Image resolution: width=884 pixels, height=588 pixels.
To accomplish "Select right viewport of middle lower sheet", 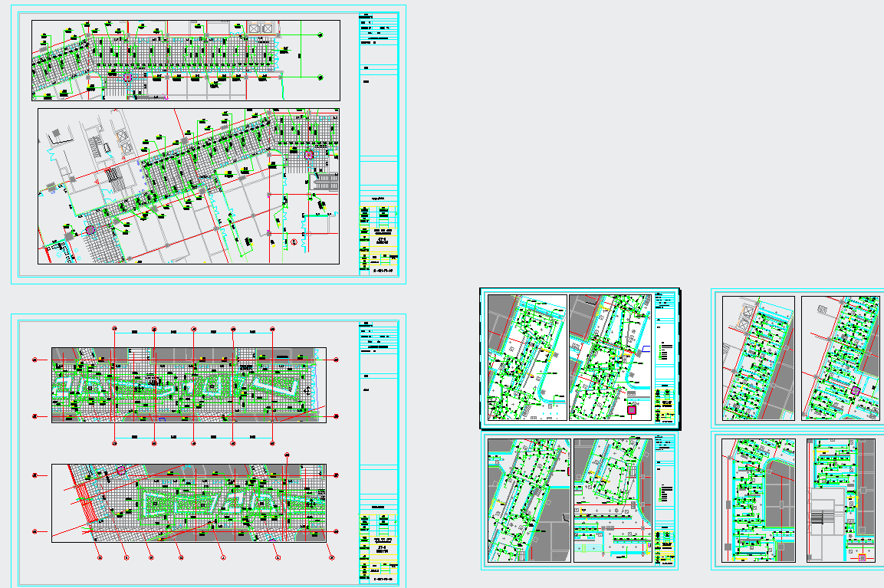I will [x=612, y=501].
